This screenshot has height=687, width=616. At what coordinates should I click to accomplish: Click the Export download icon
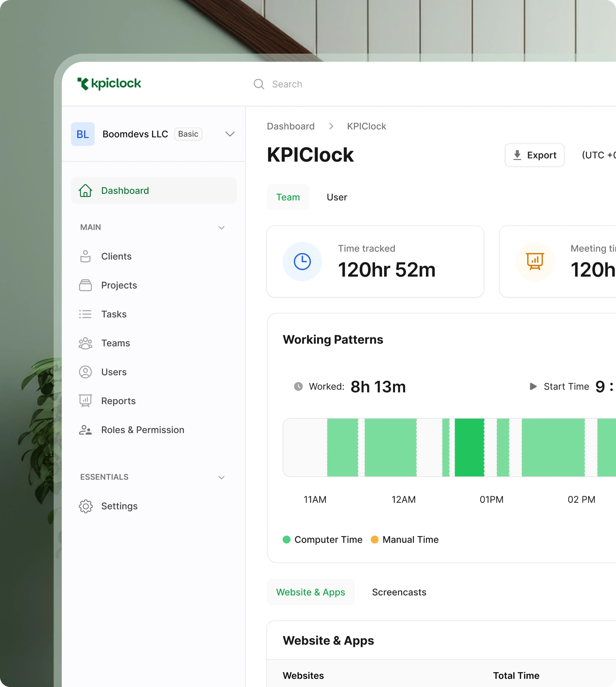517,155
